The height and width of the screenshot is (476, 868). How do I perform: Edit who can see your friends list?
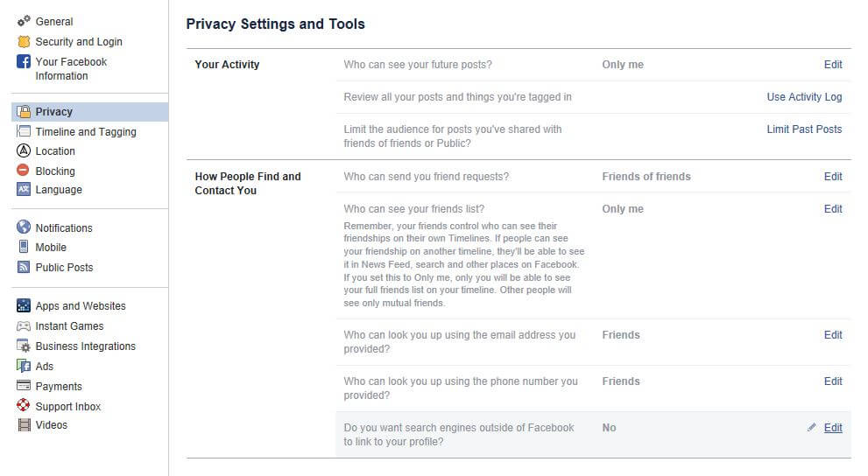click(x=833, y=209)
